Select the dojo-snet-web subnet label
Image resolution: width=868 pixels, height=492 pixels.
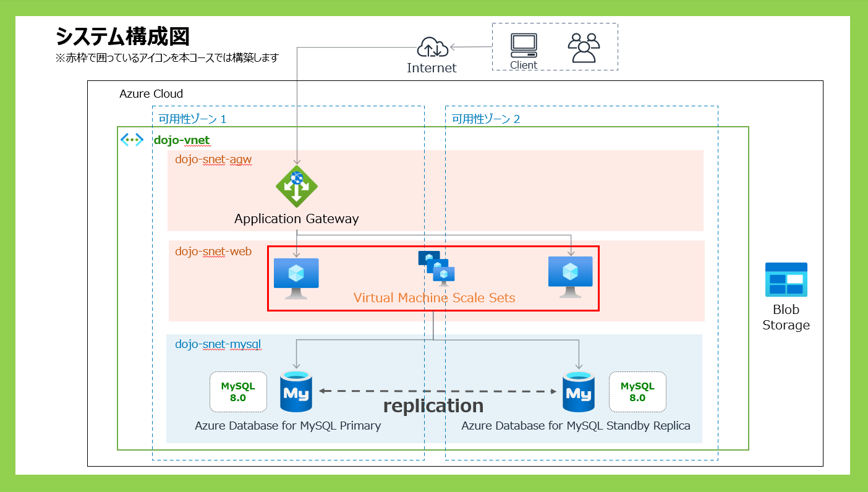pos(213,251)
